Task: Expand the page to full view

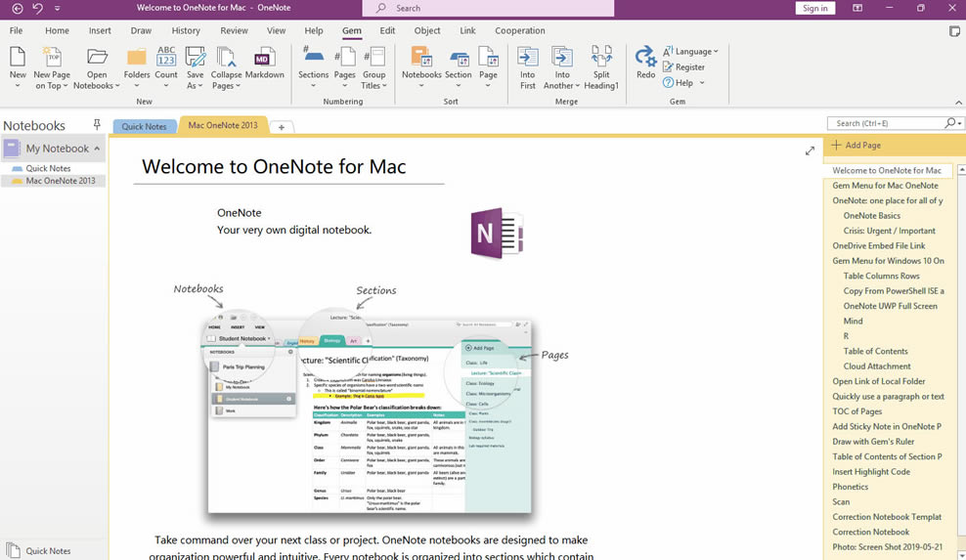Action: pos(810,151)
